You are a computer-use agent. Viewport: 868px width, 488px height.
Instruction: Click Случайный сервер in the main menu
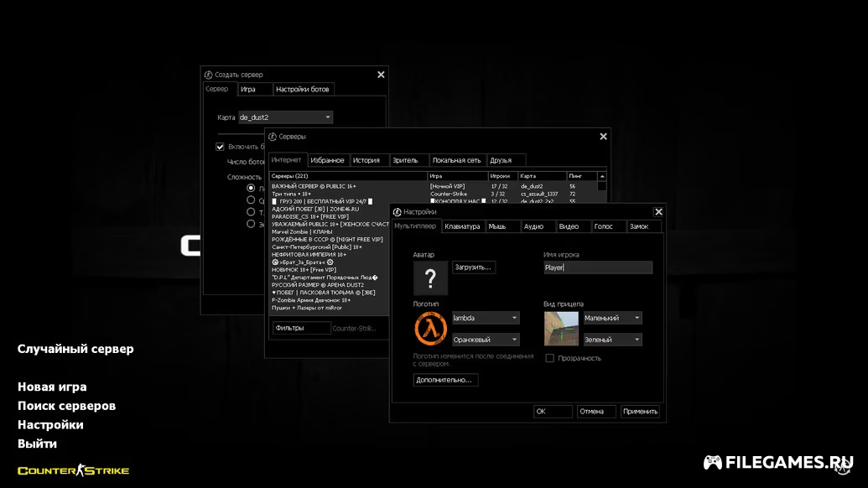[x=75, y=349]
